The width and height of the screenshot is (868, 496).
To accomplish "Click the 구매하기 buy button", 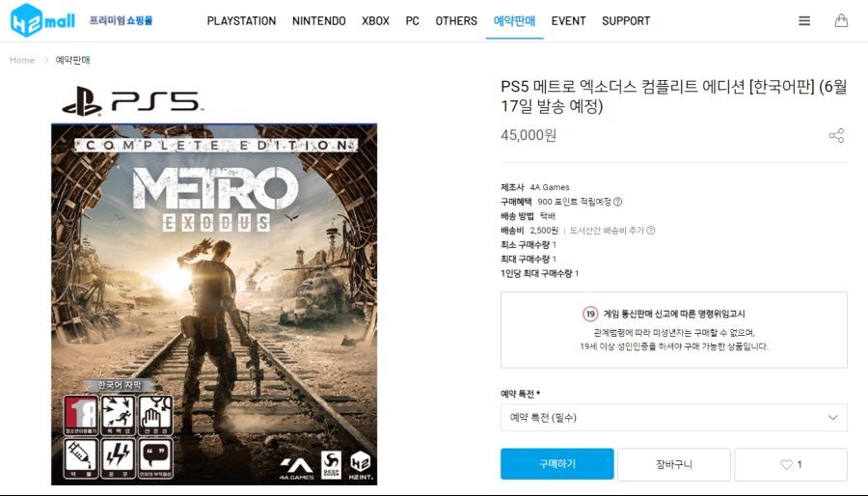I will 556,464.
